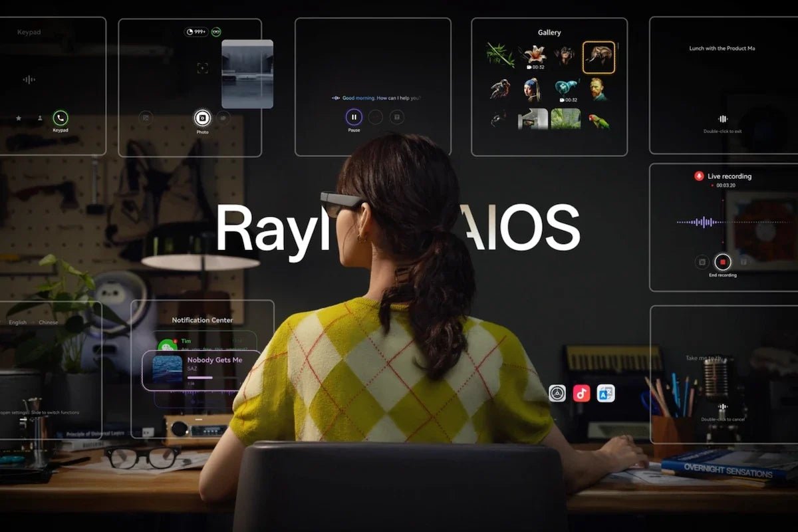Screen dimensions: 798x532
Task: Open the bamboo leaves photo in Gallery
Action: [500, 55]
